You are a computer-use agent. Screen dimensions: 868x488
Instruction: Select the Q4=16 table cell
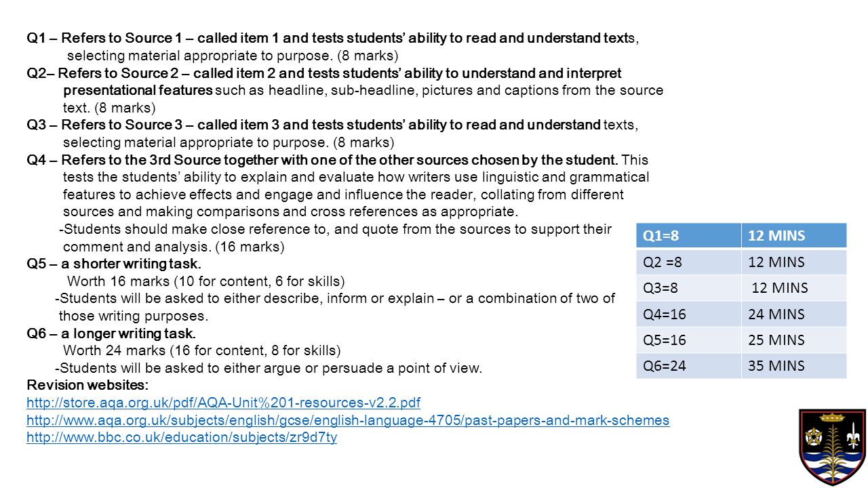pyautogui.click(x=689, y=314)
